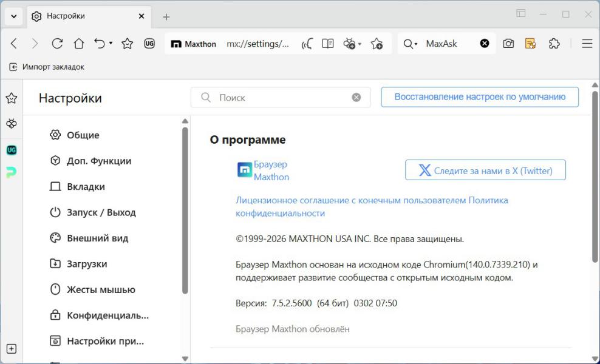
Task: Reload the page with the refresh icon
Action: pos(57,44)
